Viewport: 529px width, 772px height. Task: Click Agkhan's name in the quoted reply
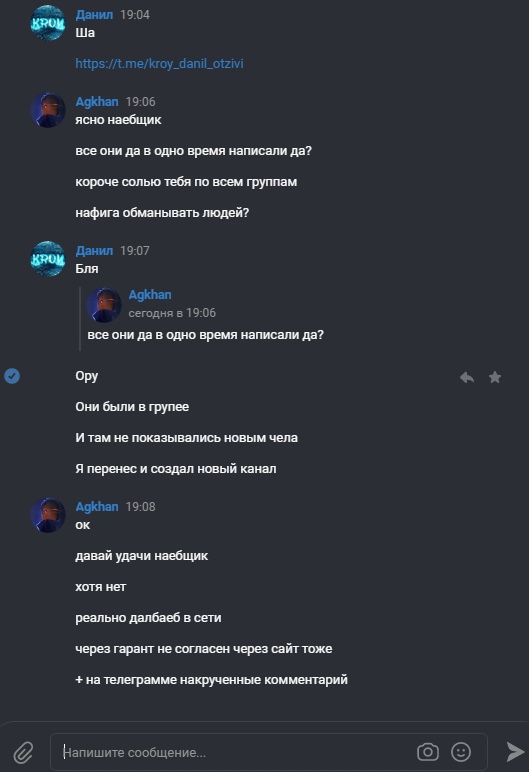coord(150,295)
